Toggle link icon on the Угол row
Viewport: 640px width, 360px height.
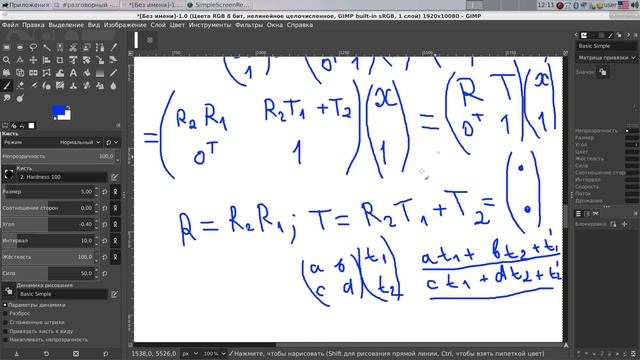click(115, 224)
